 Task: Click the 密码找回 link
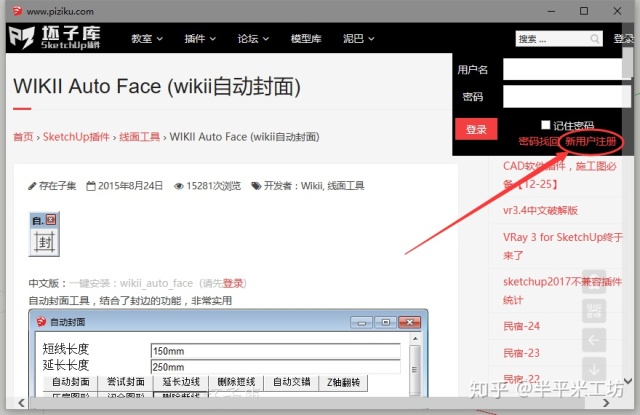tap(538, 142)
